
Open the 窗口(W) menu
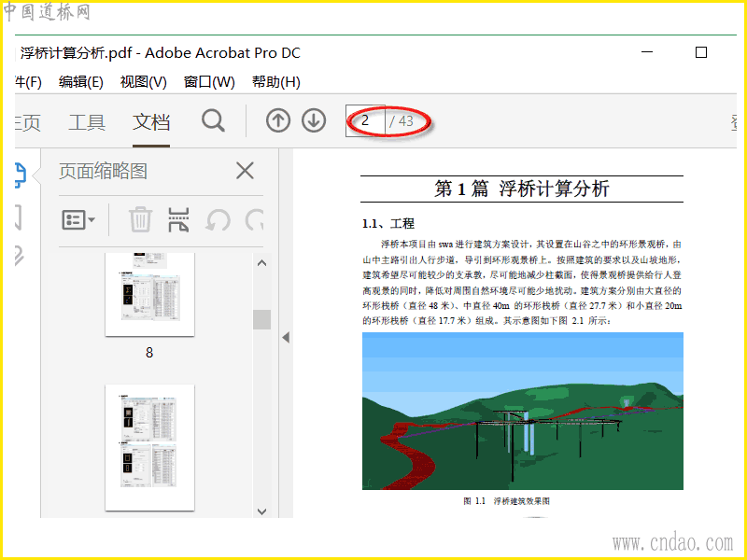point(209,82)
